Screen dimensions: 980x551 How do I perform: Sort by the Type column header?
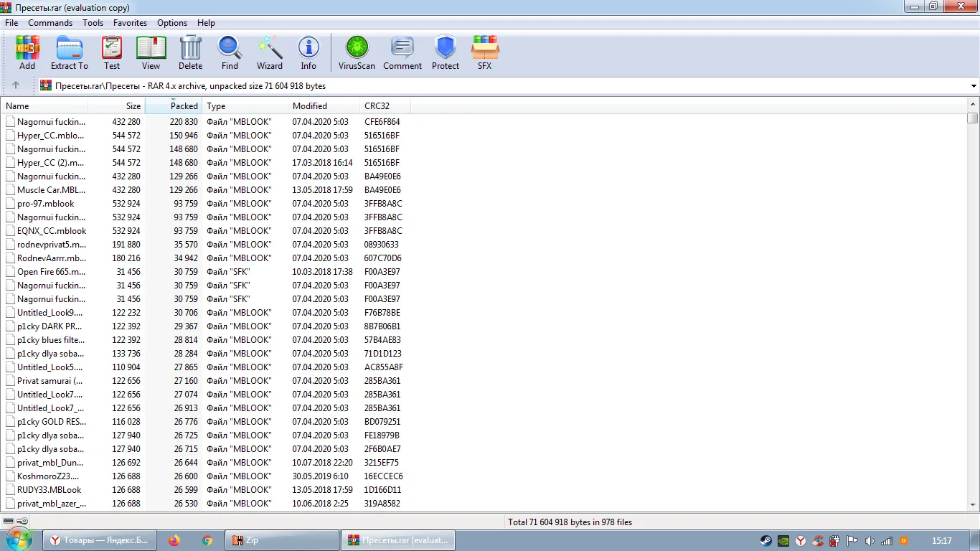(x=245, y=106)
